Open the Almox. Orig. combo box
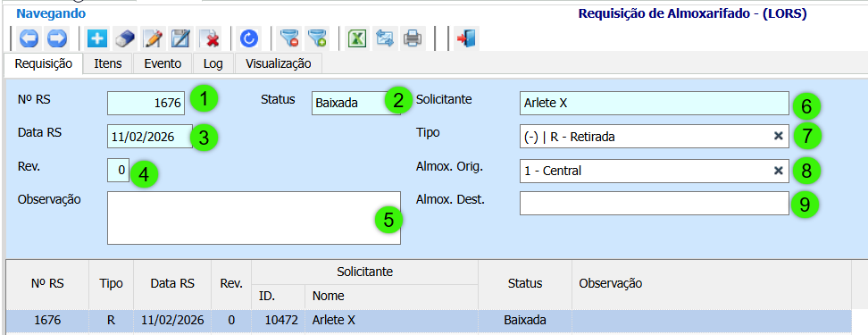 [x=654, y=172]
